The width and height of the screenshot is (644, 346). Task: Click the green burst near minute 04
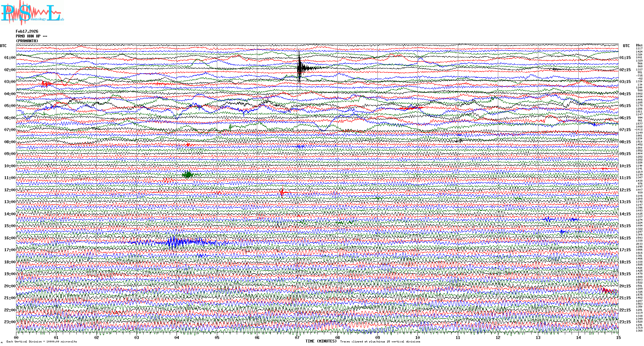tap(188, 175)
